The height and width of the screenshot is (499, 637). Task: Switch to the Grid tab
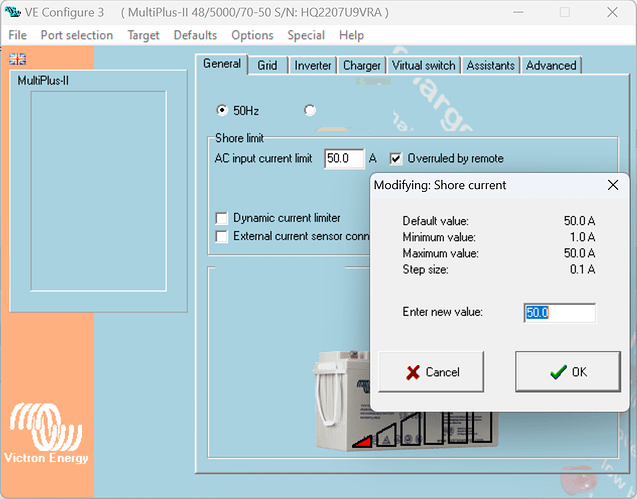point(267,65)
